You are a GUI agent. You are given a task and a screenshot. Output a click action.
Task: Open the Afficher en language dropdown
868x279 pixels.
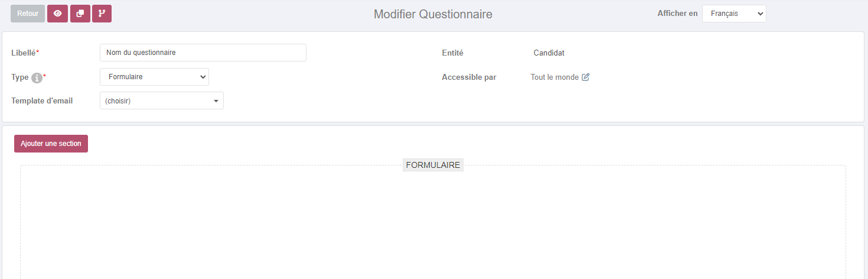click(x=734, y=14)
